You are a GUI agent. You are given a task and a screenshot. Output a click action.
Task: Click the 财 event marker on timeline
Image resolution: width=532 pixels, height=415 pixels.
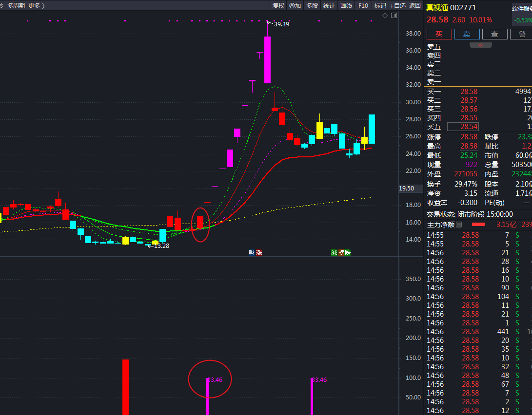point(252,252)
